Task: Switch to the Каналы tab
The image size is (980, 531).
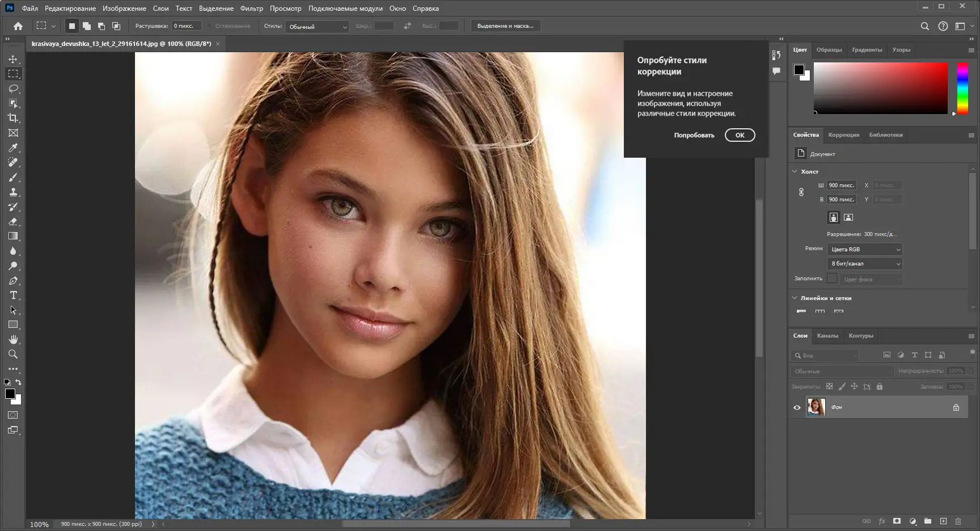Action: tap(827, 336)
